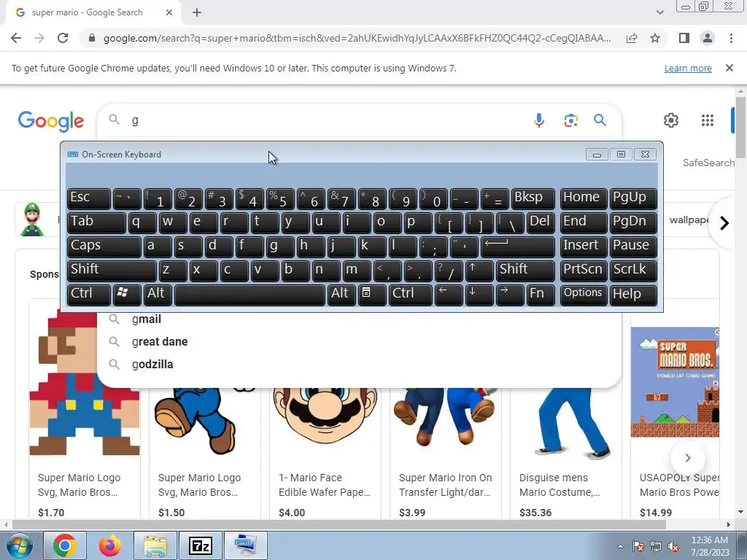Toggle left Shift key on keyboard
This screenshot has width=747, height=560.
pyautogui.click(x=112, y=271)
